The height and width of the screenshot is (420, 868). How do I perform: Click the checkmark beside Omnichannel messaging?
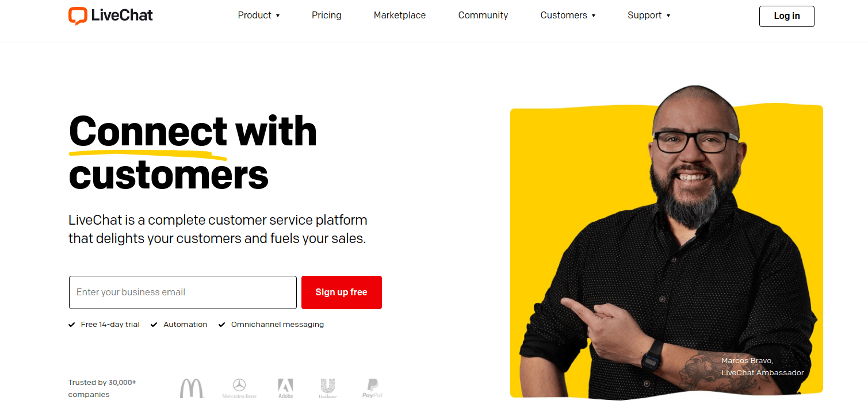pos(221,325)
